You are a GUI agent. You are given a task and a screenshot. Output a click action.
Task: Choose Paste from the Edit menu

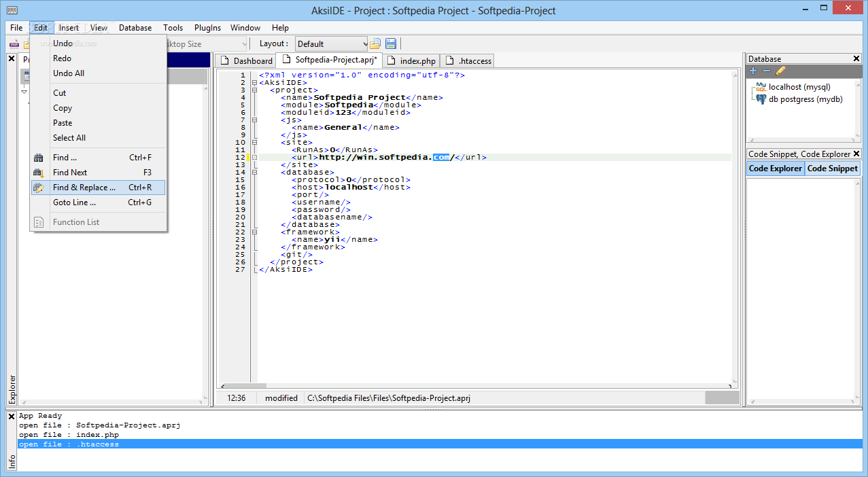pos(98,123)
